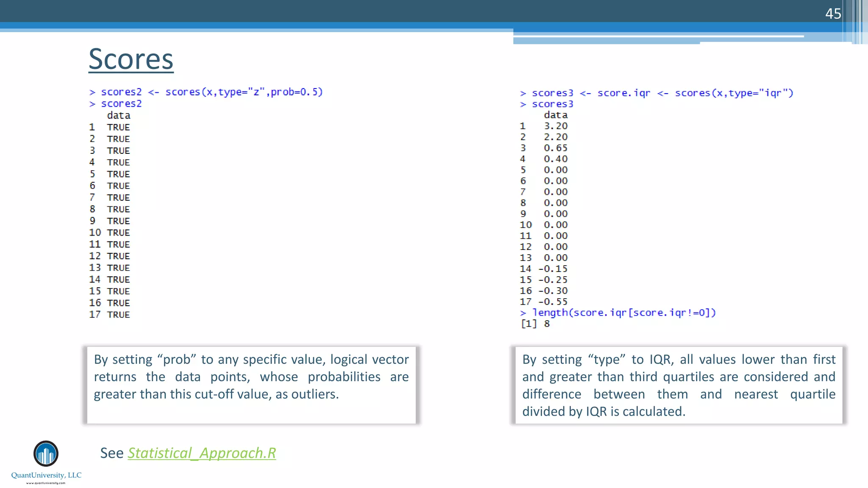Click the scores2 z-type command line
This screenshot has width=868, height=488.
(206, 92)
